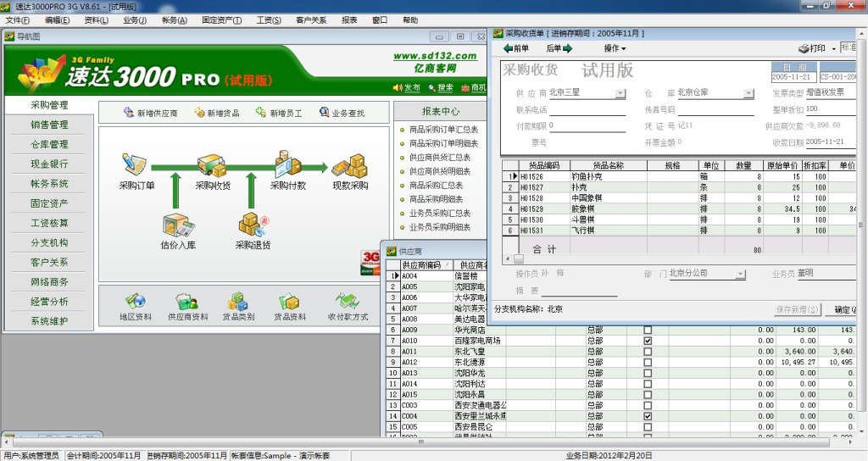The height and width of the screenshot is (461, 868).
Task: Expand the 部门 dropdown (北京分公司)
Action: point(740,274)
